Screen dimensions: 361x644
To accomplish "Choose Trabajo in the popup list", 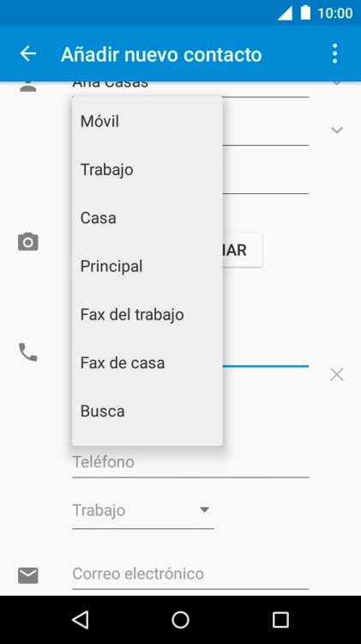I will coord(147,170).
